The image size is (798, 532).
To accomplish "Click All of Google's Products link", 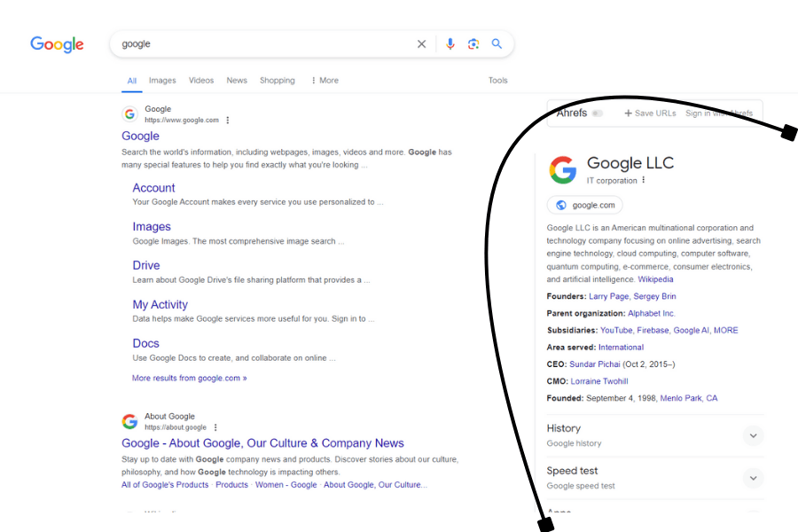I will coord(165,485).
